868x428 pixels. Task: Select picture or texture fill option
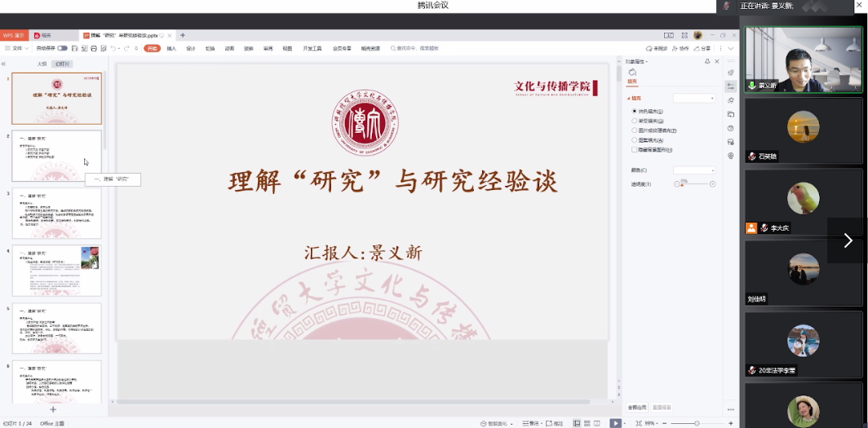point(634,130)
